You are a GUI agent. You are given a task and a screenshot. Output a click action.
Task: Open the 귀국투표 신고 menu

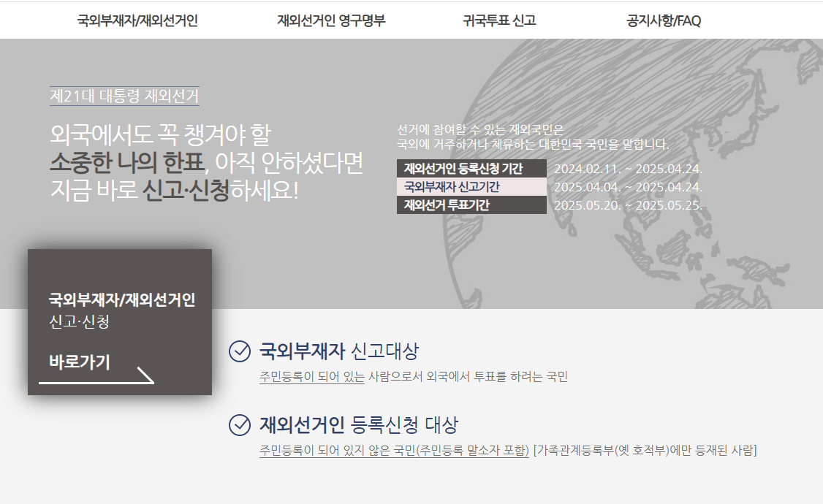click(499, 20)
